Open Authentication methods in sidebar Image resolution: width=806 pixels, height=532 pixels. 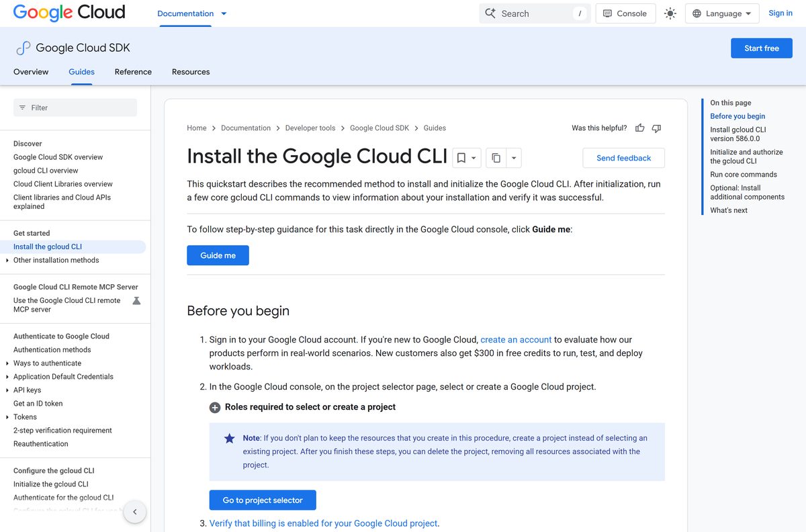point(52,350)
